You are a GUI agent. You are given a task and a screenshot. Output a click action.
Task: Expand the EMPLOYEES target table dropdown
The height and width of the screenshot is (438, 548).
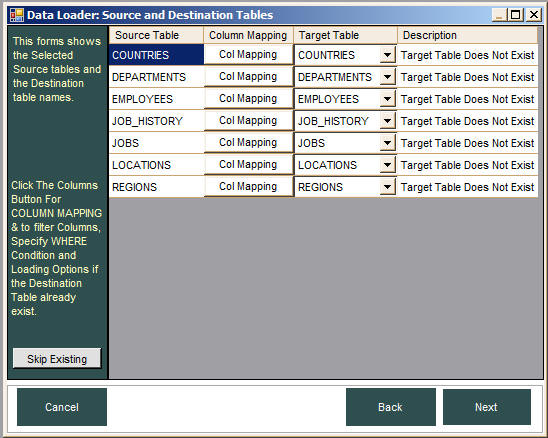pyautogui.click(x=387, y=99)
